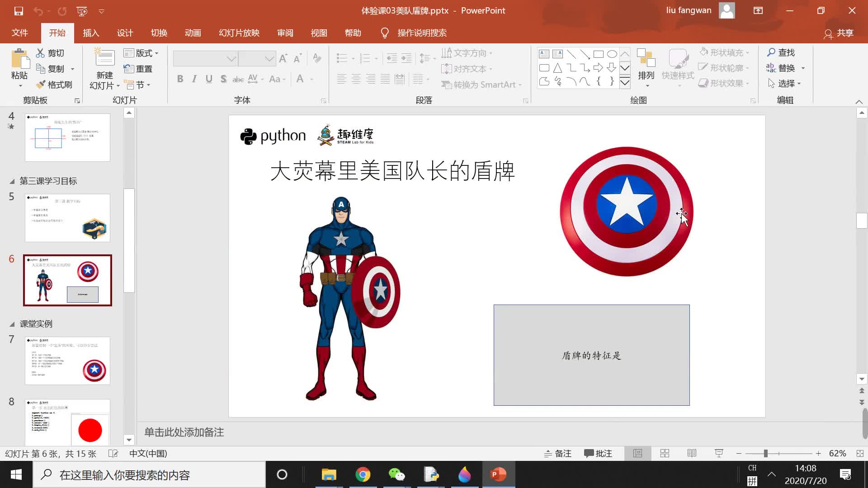Click the zoom slider handle
Screen dimensions: 868x488
[765, 454]
